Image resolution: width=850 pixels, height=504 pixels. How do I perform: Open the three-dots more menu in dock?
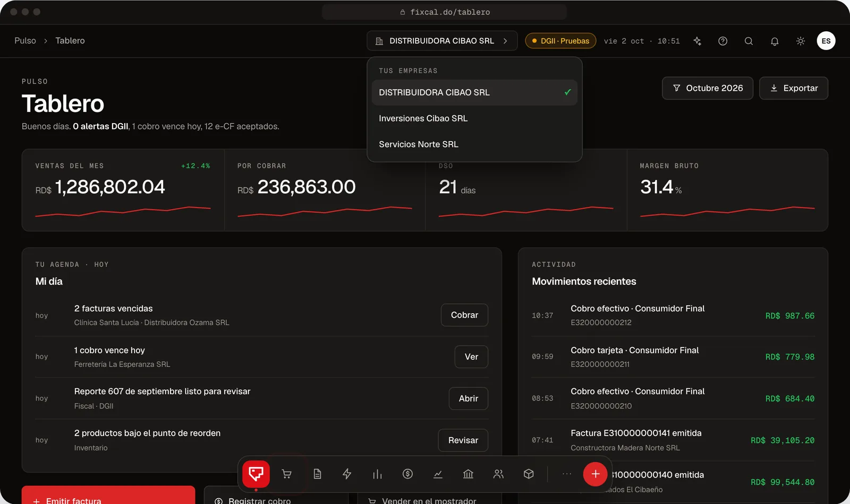[x=567, y=474]
